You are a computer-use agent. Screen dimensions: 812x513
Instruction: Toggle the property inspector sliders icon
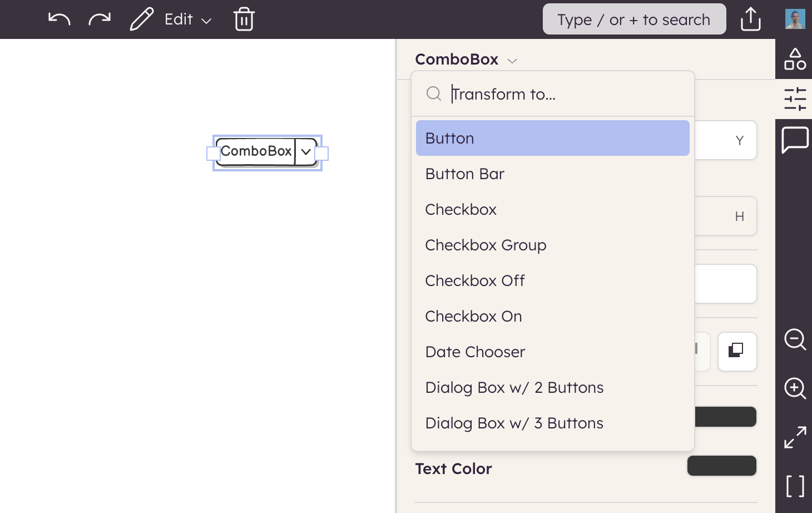pyautogui.click(x=795, y=99)
